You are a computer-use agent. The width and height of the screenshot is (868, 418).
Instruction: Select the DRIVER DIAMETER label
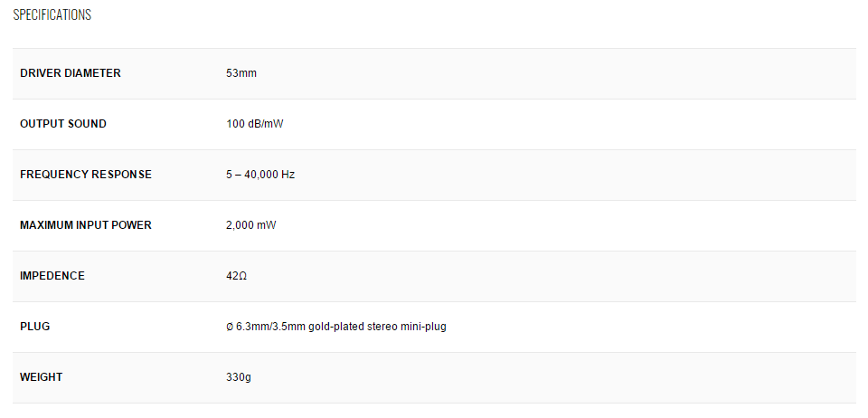coord(71,73)
